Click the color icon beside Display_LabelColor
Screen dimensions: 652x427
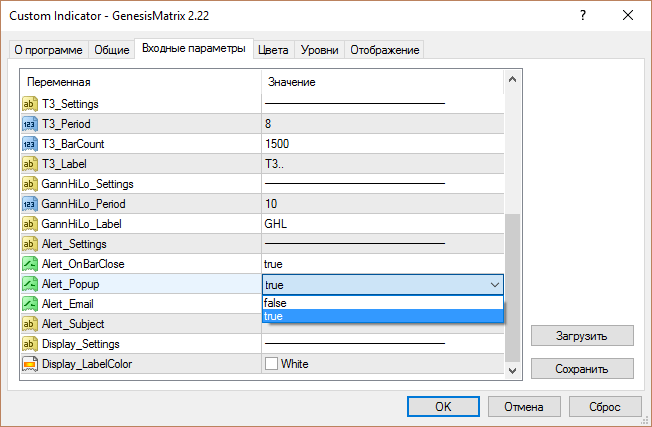pos(30,364)
